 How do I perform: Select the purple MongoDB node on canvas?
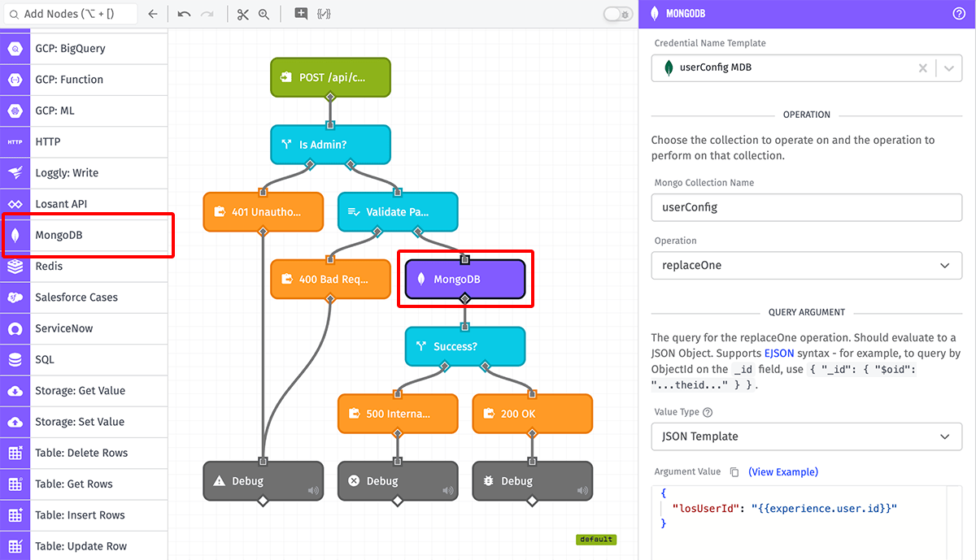[x=465, y=279]
